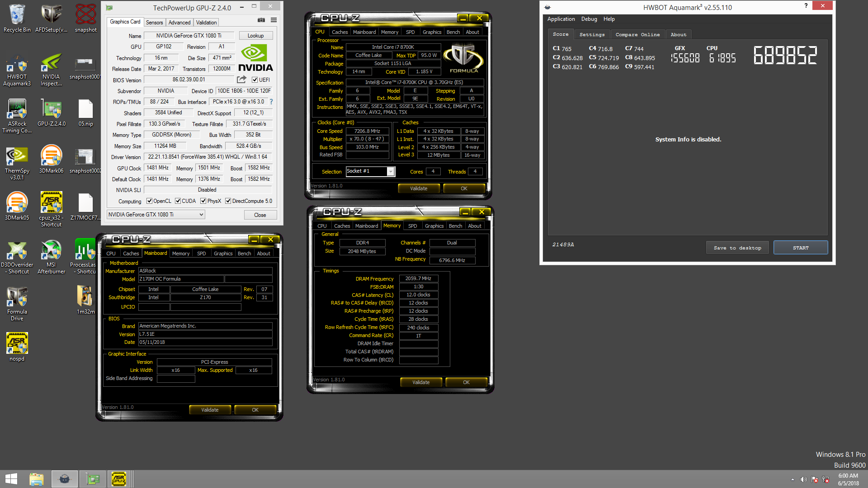Click the Aquamark question mark help button
Image resolution: width=868 pixels, height=488 pixels.
click(x=806, y=6)
